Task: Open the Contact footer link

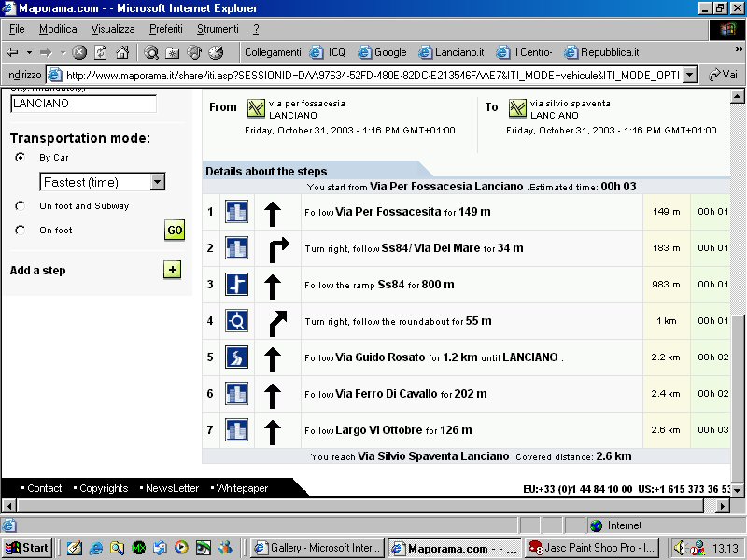Action: pos(44,488)
